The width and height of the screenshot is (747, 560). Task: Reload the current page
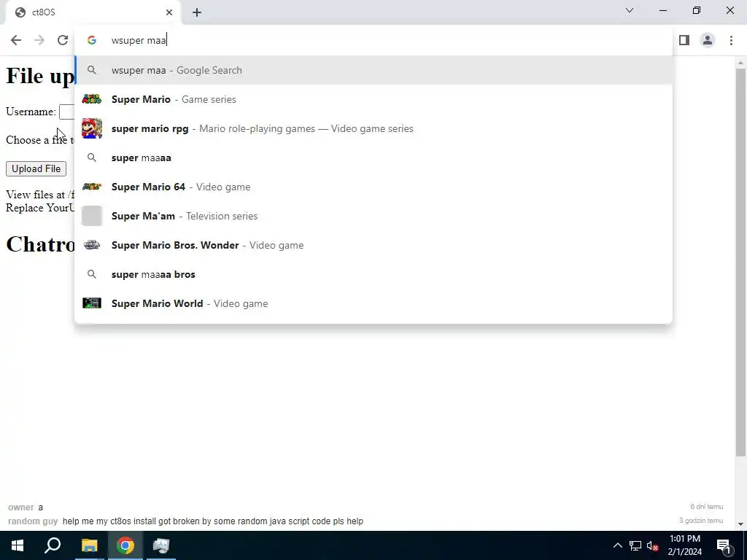click(x=63, y=40)
